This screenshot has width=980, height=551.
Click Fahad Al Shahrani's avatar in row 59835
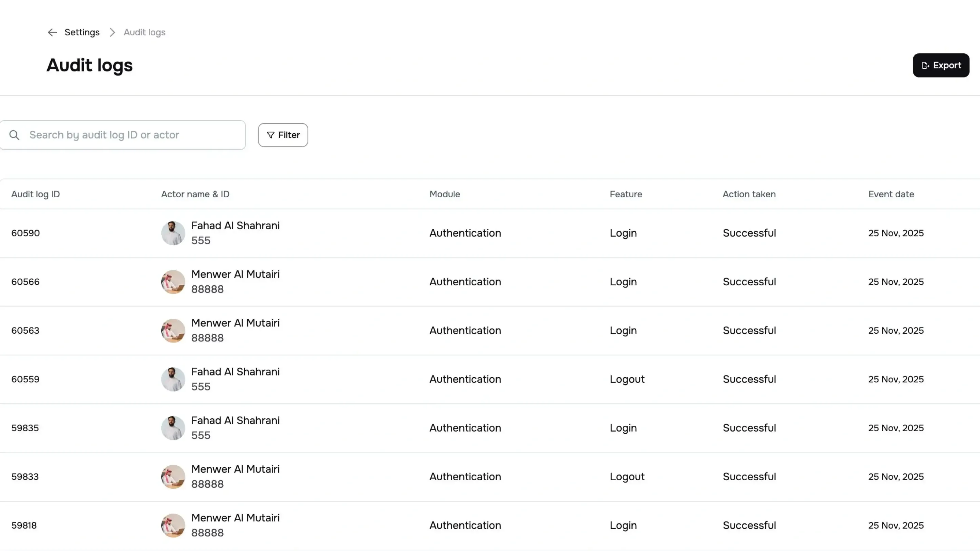tap(173, 428)
